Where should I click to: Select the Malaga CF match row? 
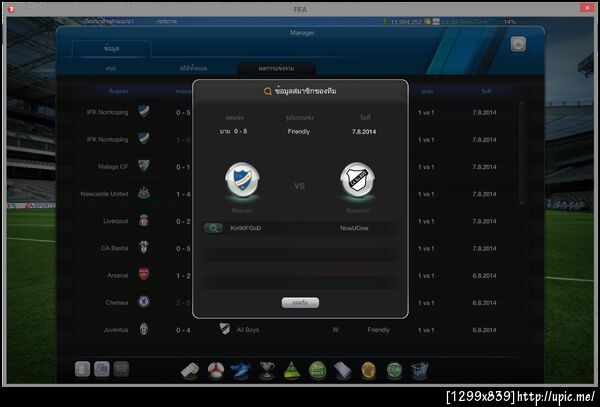tap(126, 167)
